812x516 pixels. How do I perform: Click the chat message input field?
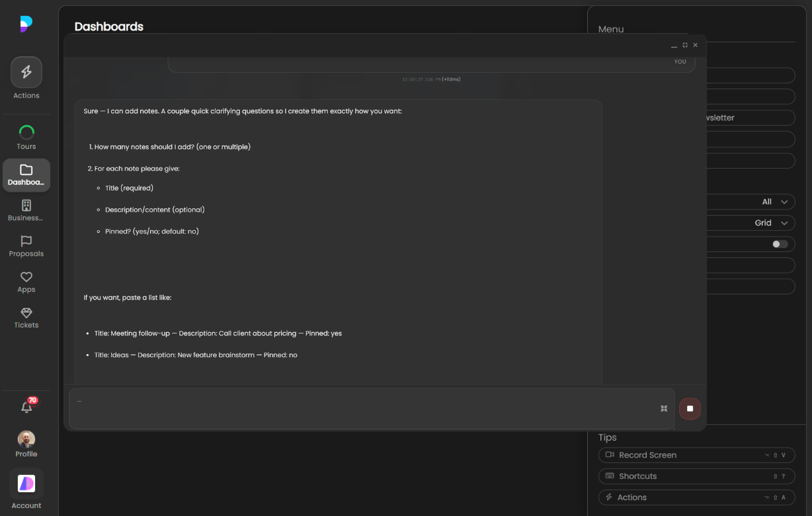pyautogui.click(x=364, y=409)
